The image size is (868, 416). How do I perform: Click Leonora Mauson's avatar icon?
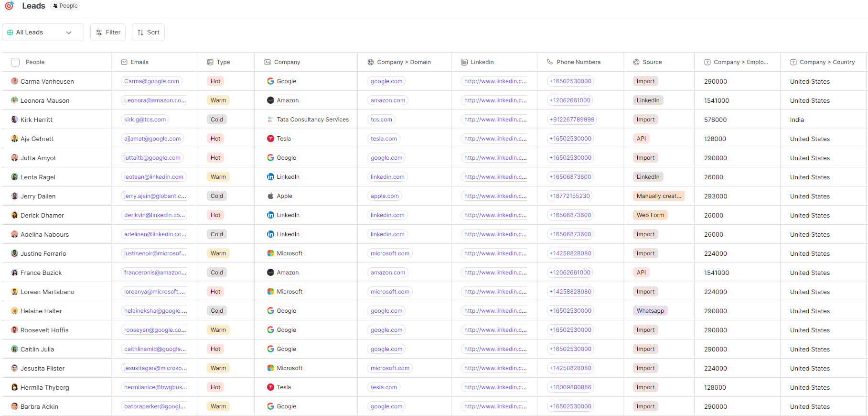pos(15,100)
